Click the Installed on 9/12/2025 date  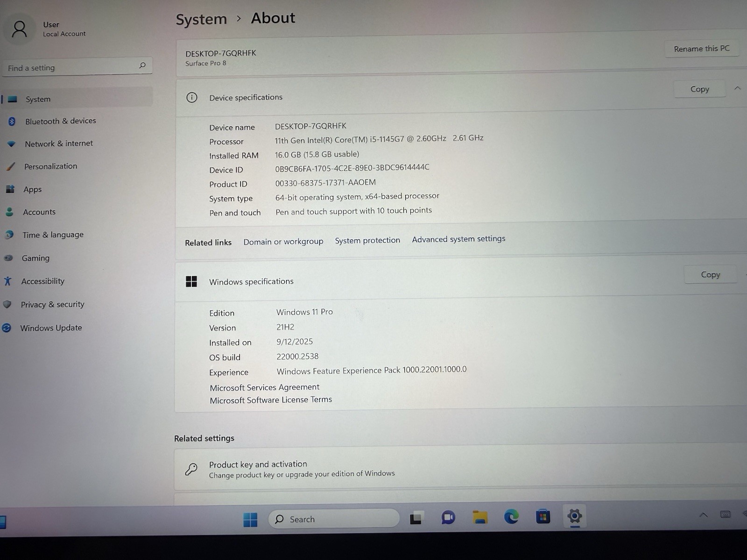(295, 342)
